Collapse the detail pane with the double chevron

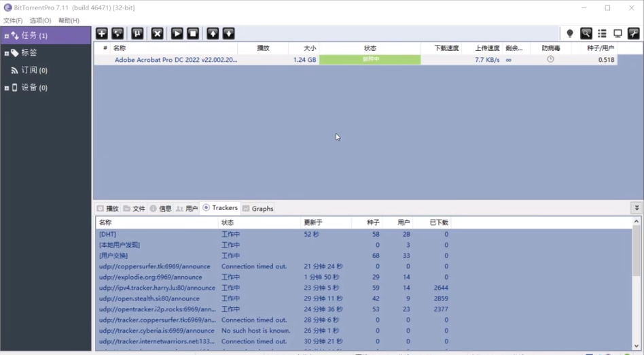pos(637,207)
